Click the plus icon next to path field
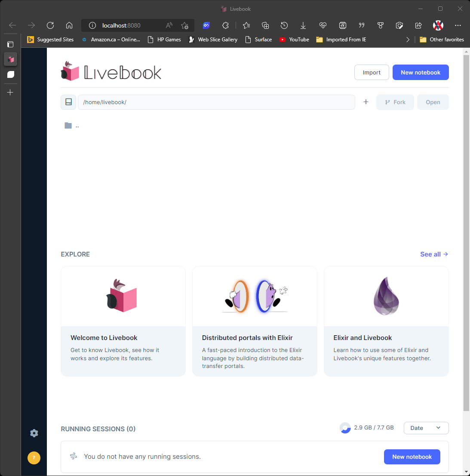The image size is (470, 476). 366,102
